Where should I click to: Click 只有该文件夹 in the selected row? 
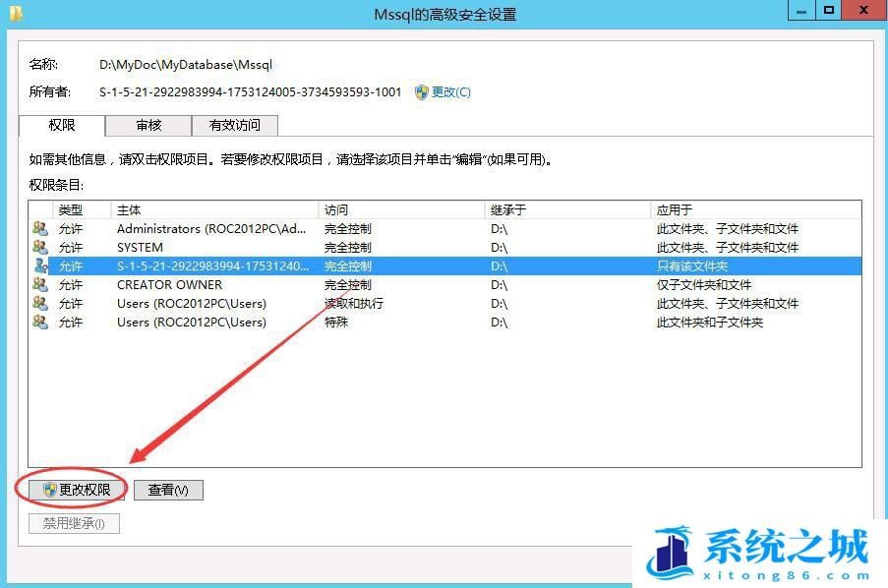[x=692, y=266]
